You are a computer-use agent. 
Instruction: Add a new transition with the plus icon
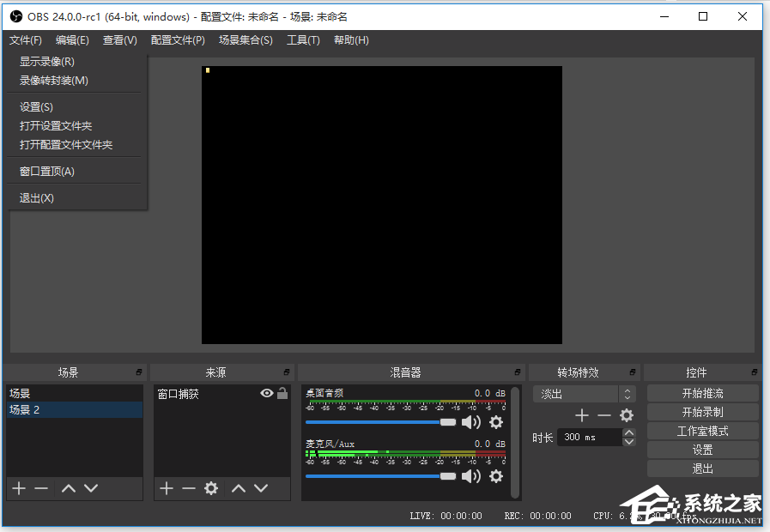pyautogui.click(x=582, y=414)
